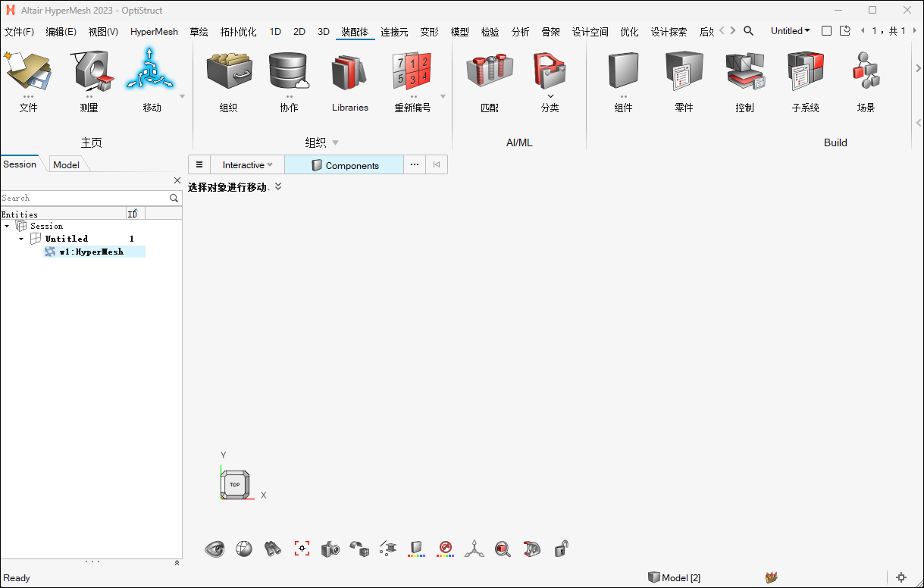This screenshot has height=588, width=924.
Task: Open the Components entity selector
Action: point(344,164)
